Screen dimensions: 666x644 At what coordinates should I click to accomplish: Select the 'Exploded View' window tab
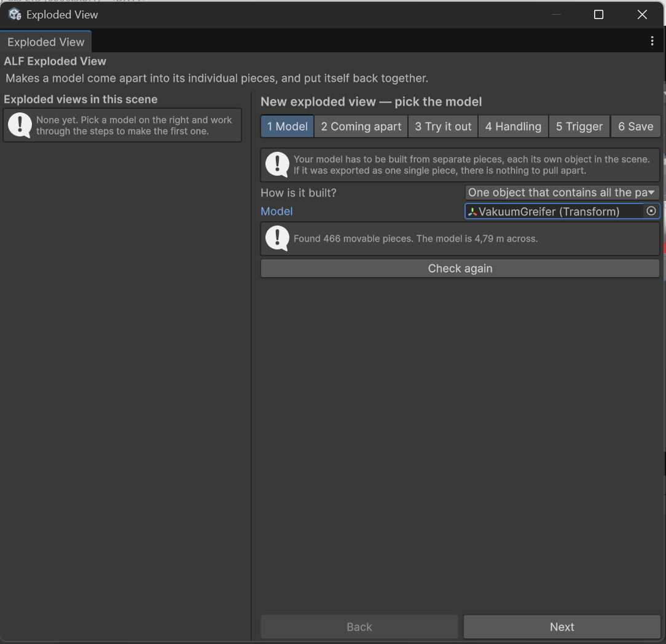[46, 42]
